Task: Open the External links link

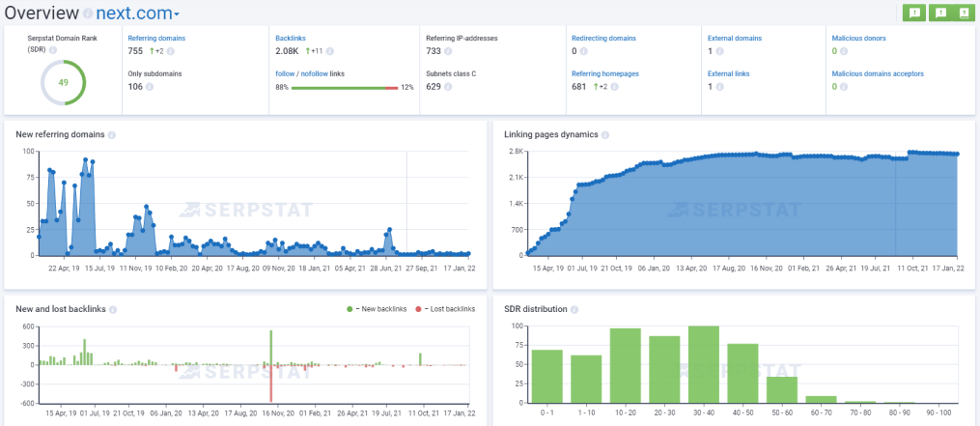Action: [728, 73]
